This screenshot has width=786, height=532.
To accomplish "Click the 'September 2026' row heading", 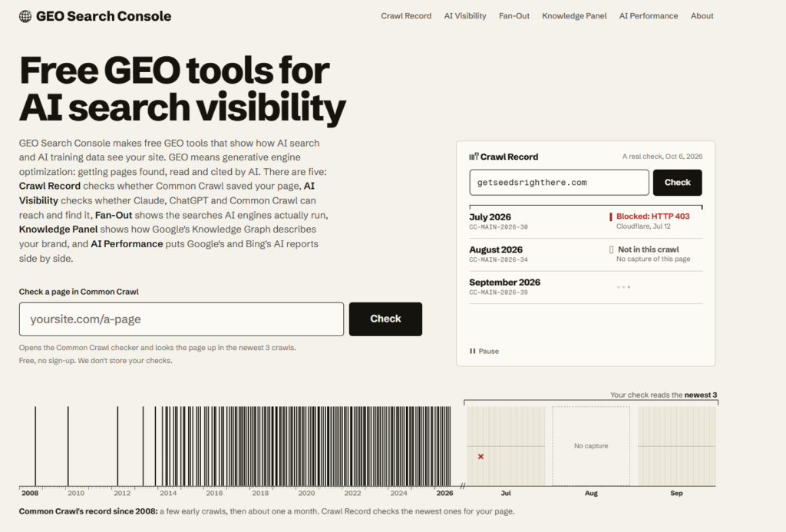I will [505, 283].
